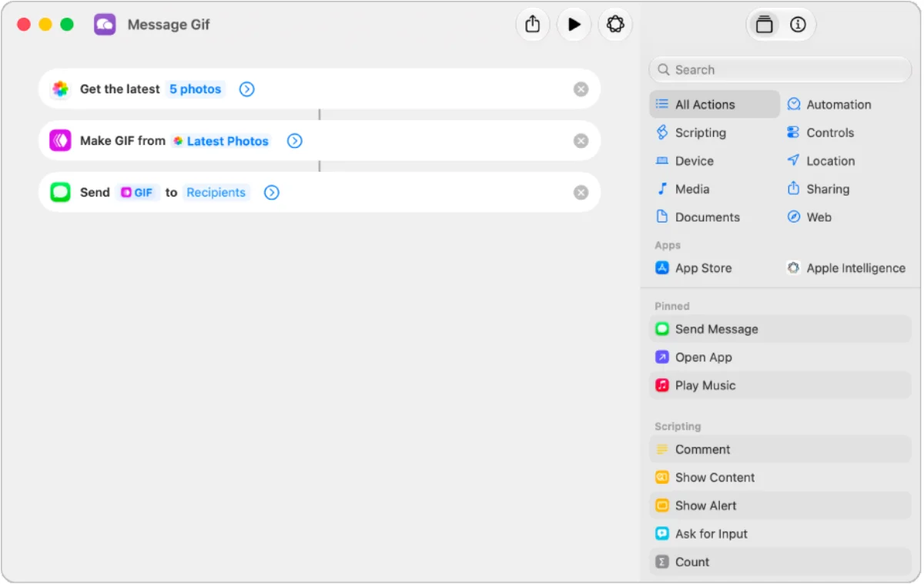Add the pinned Open App action
This screenshot has width=924, height=584.
click(x=780, y=357)
